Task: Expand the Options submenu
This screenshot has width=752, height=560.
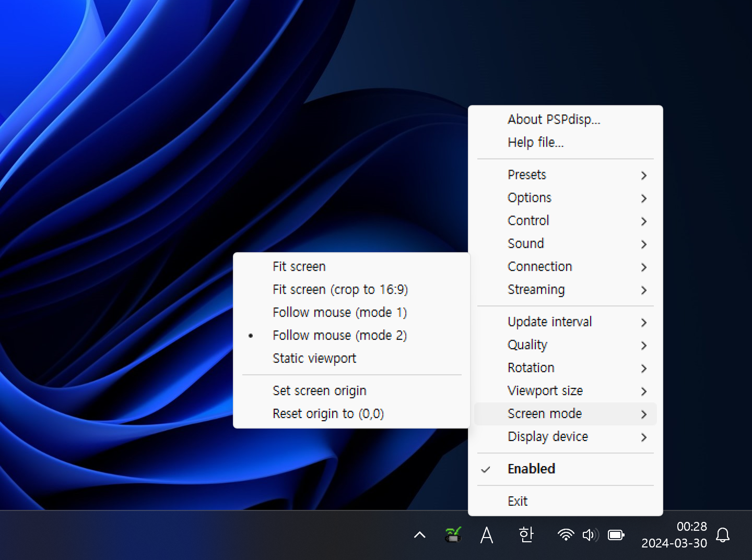Action: (566, 198)
